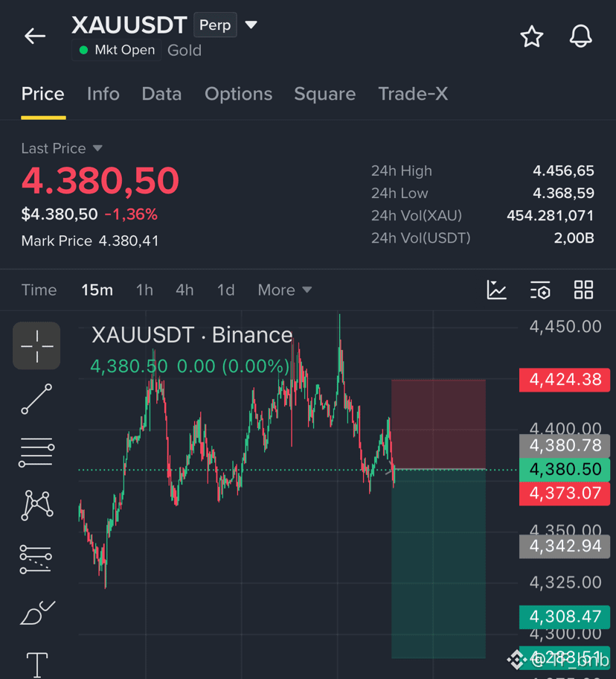Click the XAUUSDT · Binance chart title
This screenshot has width=616, height=679.
[192, 335]
